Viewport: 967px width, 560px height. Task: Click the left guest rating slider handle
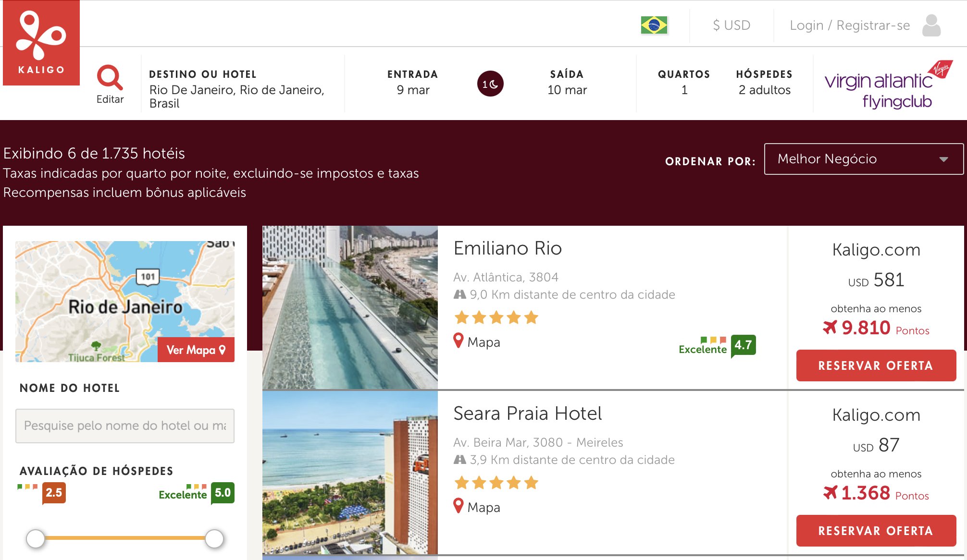[x=36, y=538]
